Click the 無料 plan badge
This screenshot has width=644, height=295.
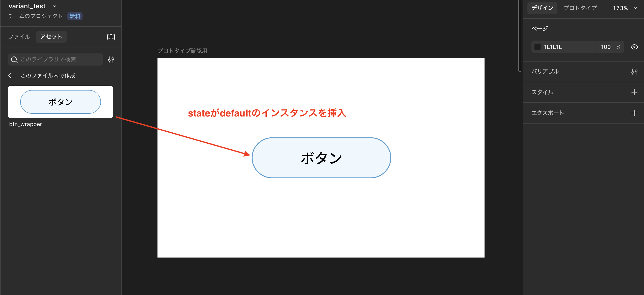coord(75,16)
